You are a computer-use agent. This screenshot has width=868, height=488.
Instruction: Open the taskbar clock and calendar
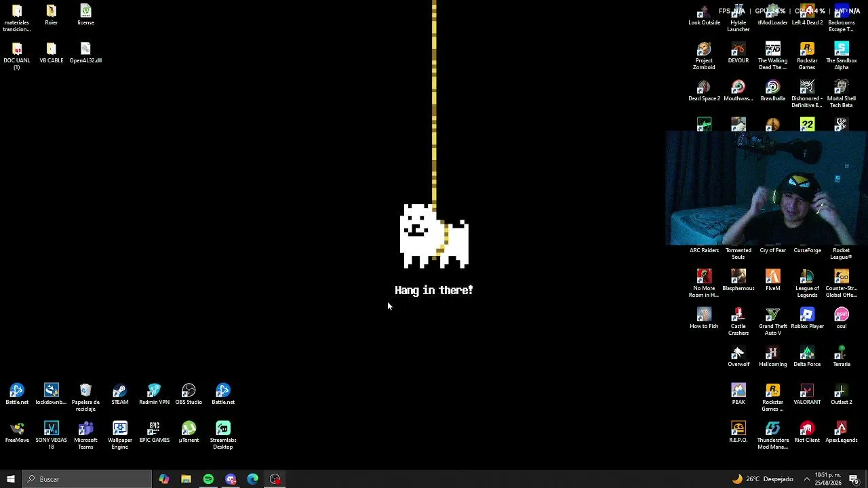(828, 479)
